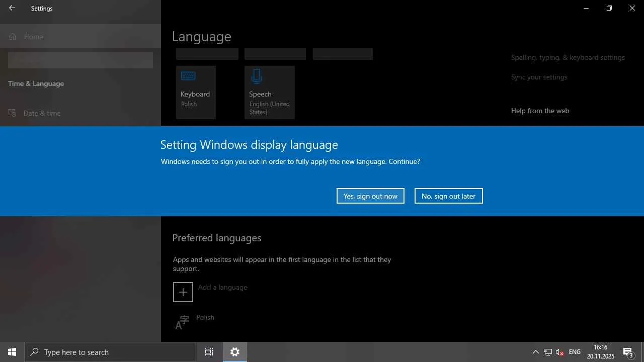
Task: Click the back arrow in Settings
Action: pyautogui.click(x=12, y=8)
